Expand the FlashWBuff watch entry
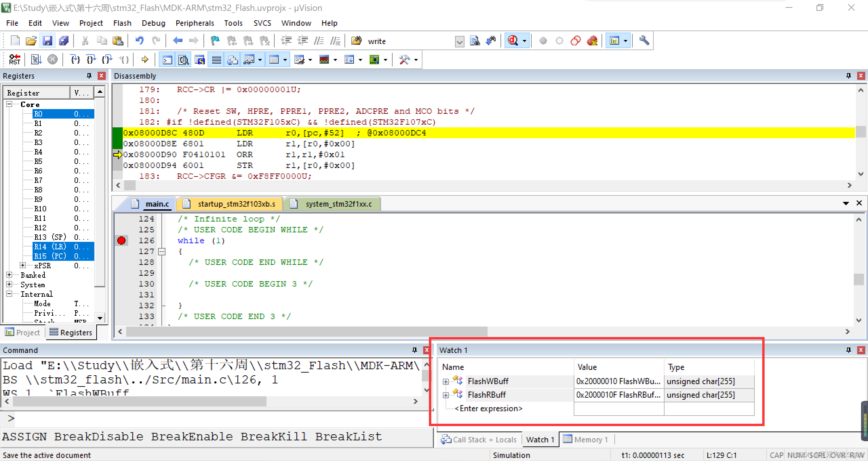Viewport: 868px width, 461px height. pyautogui.click(x=446, y=382)
